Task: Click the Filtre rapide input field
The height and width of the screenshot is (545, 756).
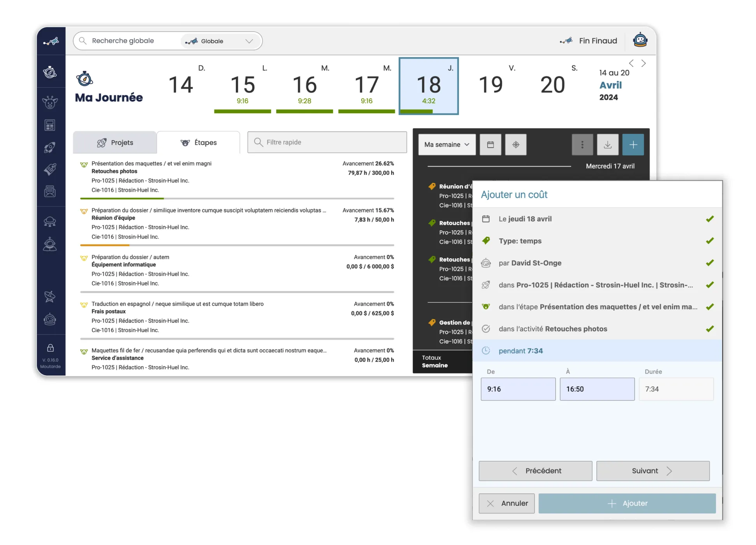Action: tap(327, 142)
